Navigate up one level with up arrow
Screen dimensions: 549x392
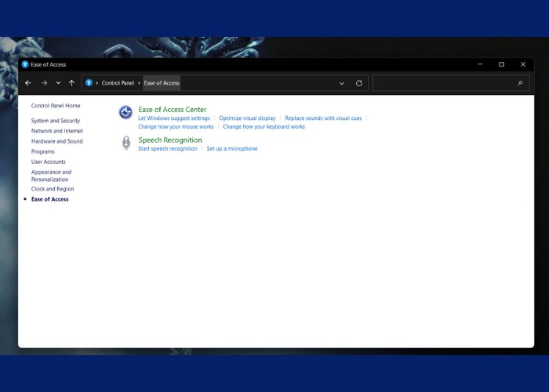pyautogui.click(x=71, y=83)
